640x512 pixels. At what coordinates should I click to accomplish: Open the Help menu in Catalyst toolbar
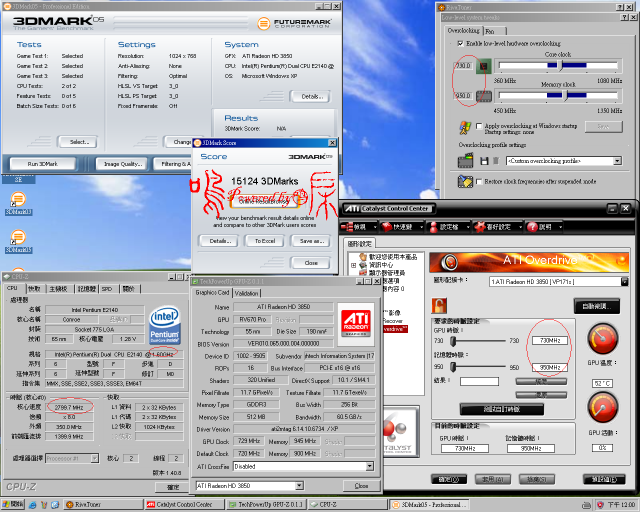click(543, 227)
